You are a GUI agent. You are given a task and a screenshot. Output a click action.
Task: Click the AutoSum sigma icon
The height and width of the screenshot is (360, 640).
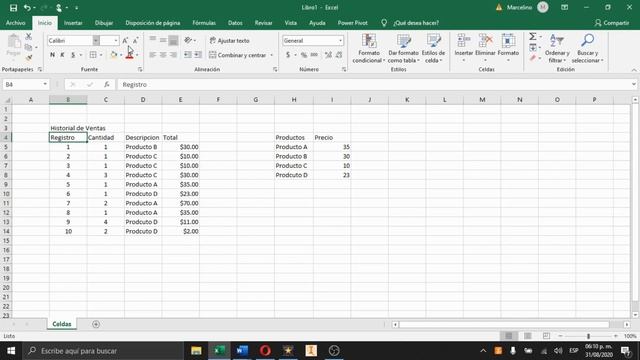coord(533,37)
